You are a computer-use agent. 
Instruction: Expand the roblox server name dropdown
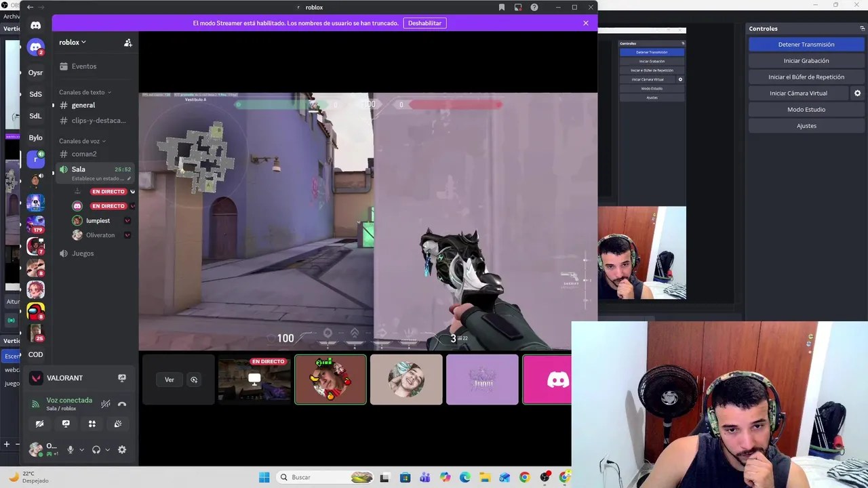click(x=73, y=42)
